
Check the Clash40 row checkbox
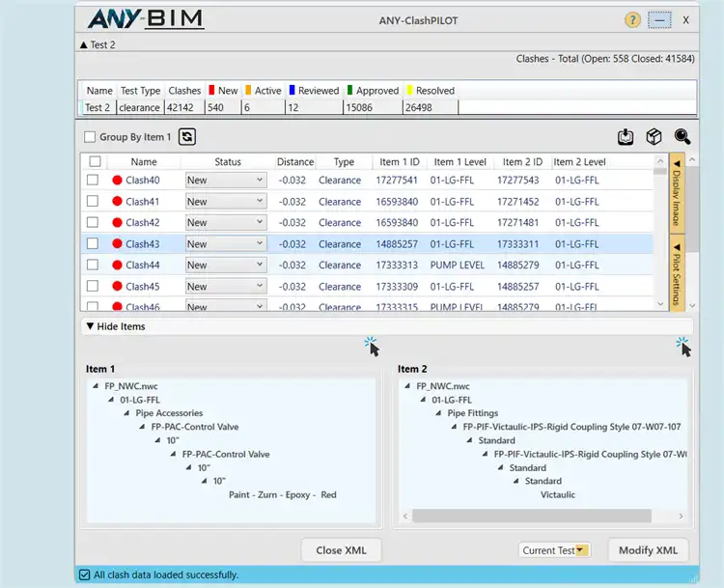point(93,180)
